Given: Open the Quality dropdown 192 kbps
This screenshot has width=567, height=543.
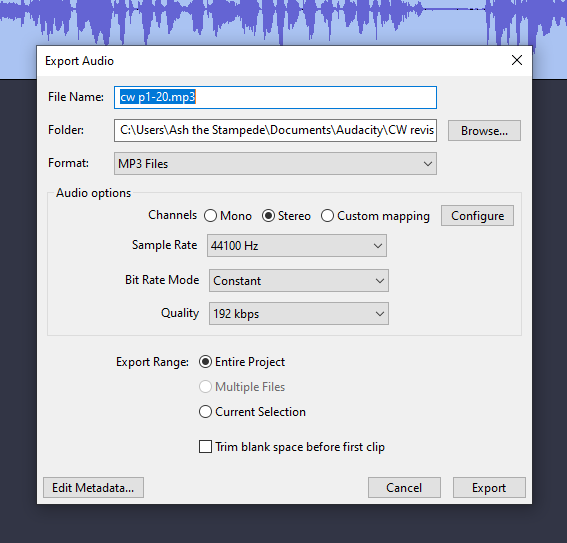Looking at the screenshot, I should (299, 314).
